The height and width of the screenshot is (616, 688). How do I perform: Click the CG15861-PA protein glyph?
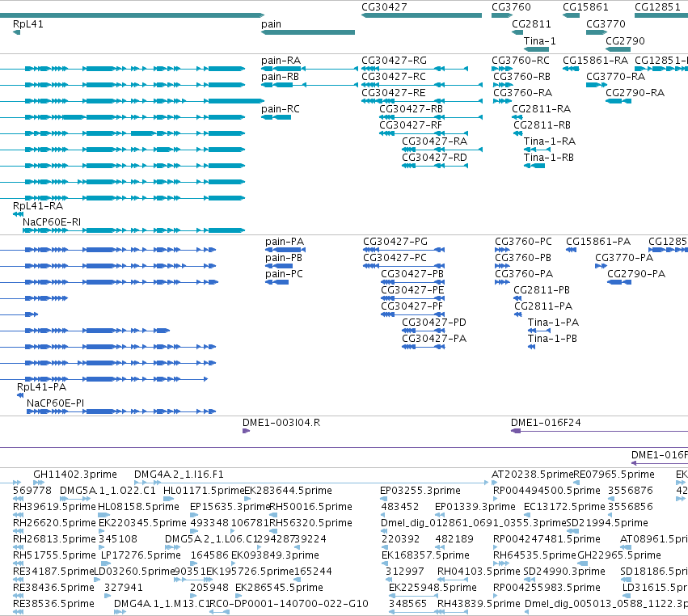point(571,250)
